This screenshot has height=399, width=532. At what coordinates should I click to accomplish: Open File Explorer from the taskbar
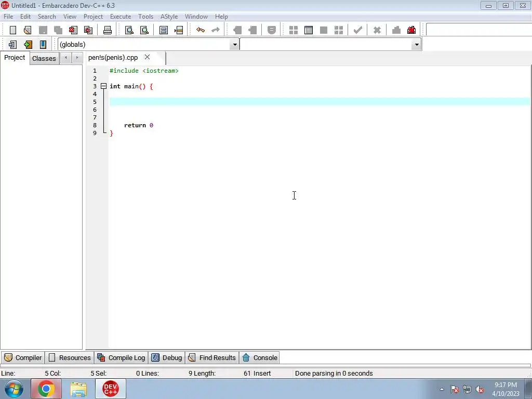tap(78, 389)
